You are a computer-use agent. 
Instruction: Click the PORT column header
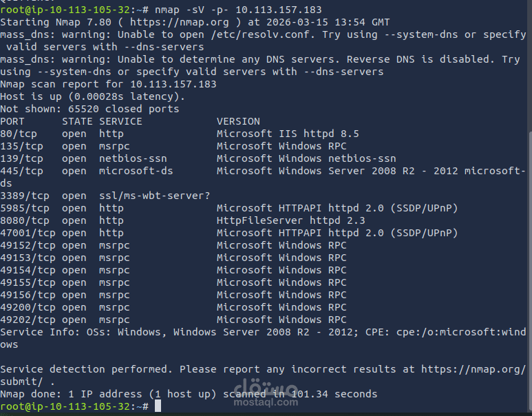(x=12, y=122)
